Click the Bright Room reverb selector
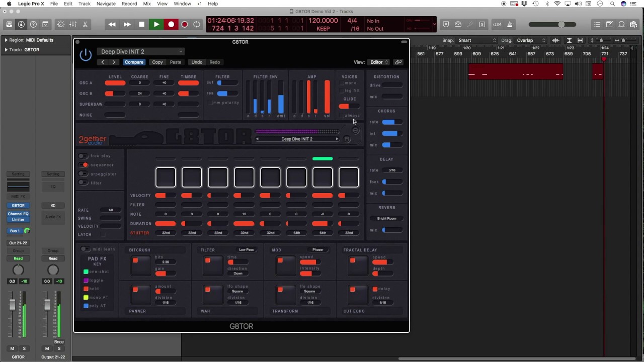 [x=386, y=219]
